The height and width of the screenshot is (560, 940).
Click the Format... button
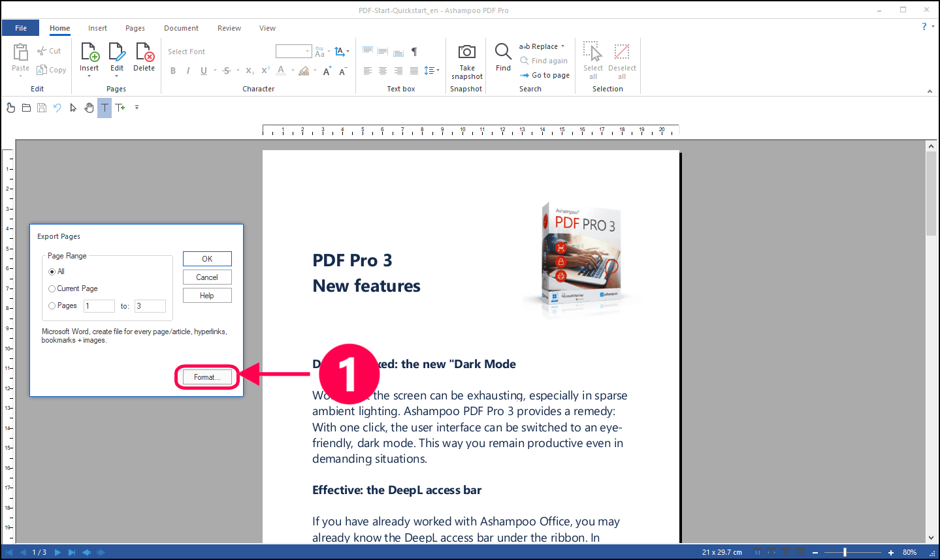(x=207, y=377)
